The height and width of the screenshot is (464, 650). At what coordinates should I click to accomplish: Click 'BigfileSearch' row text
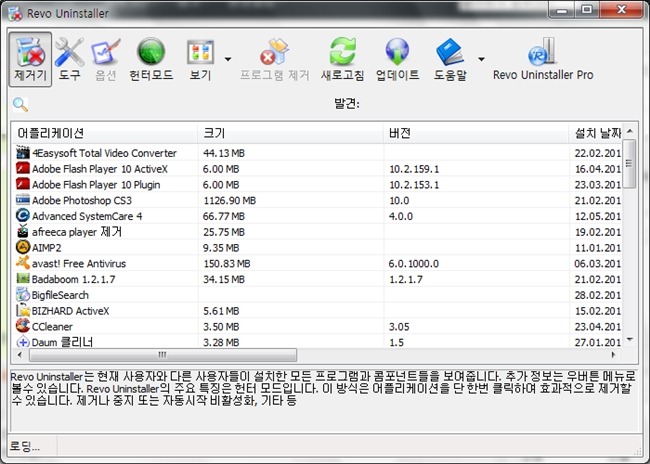[x=61, y=295]
